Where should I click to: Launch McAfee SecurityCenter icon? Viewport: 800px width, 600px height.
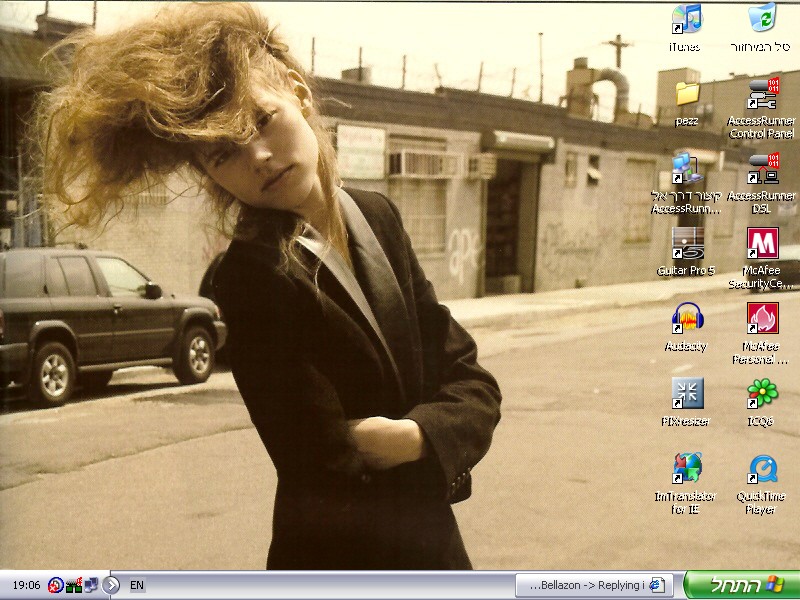tap(762, 244)
